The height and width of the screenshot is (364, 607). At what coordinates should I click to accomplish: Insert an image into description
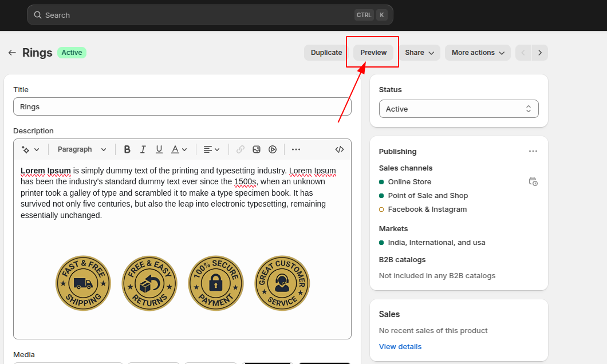(x=257, y=149)
